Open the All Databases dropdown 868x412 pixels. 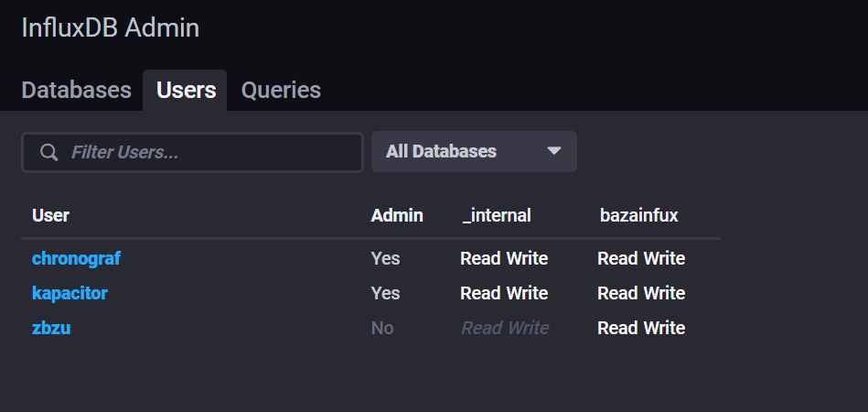click(473, 151)
